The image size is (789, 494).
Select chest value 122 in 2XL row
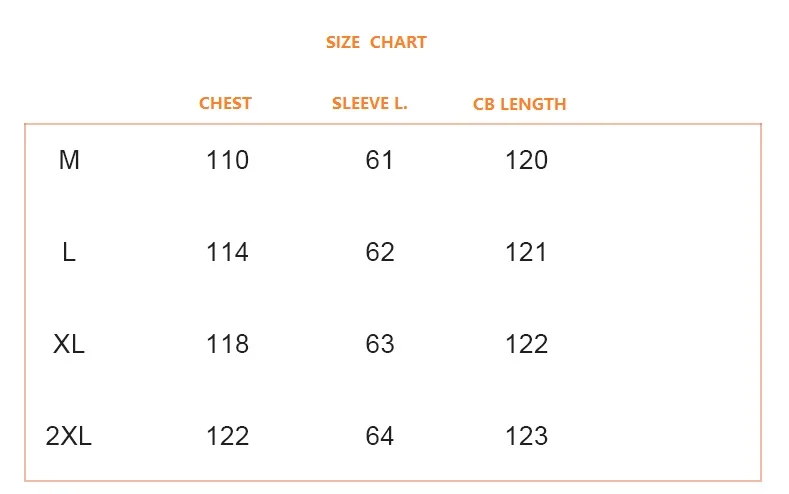227,436
